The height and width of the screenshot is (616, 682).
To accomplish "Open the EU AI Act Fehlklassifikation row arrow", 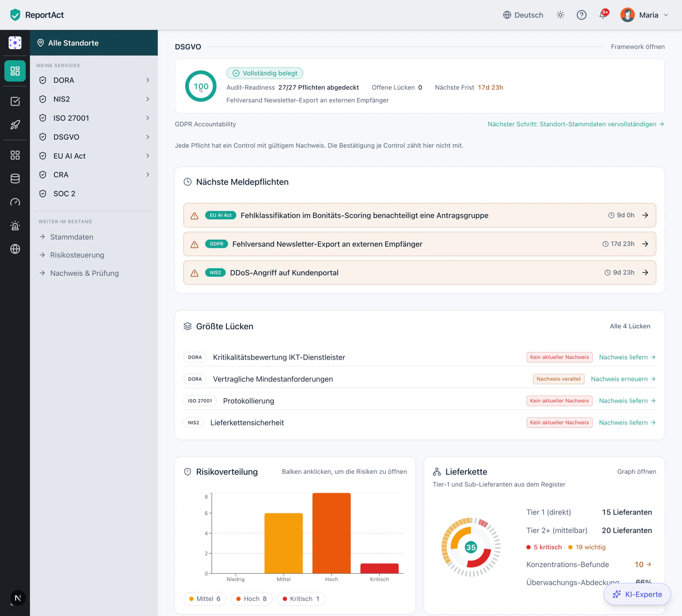I will pyautogui.click(x=645, y=215).
